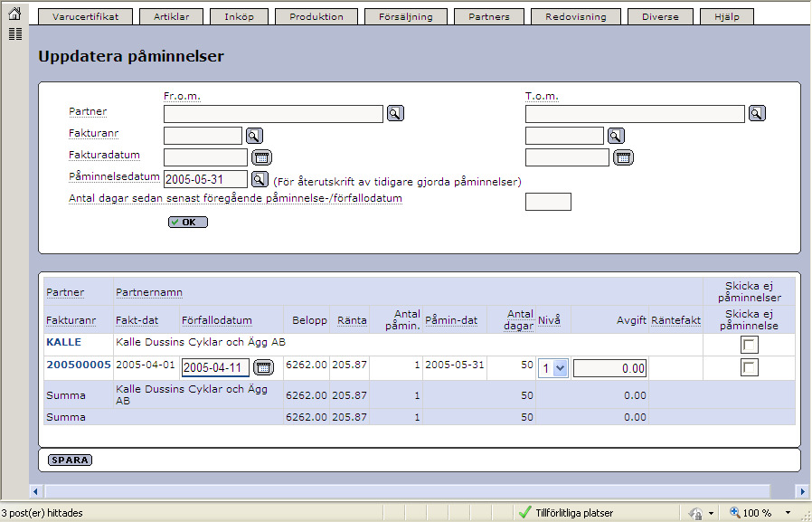Click the Avgift field showing 0.00
This screenshot has height=522, width=812.
610,368
